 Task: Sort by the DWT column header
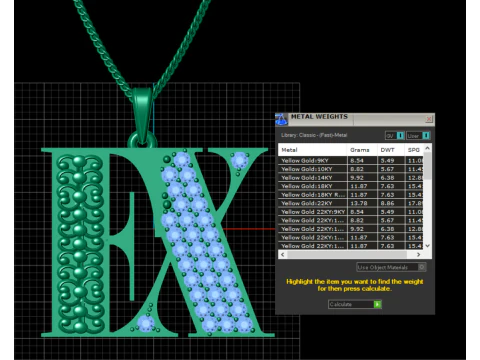pyautogui.click(x=391, y=150)
